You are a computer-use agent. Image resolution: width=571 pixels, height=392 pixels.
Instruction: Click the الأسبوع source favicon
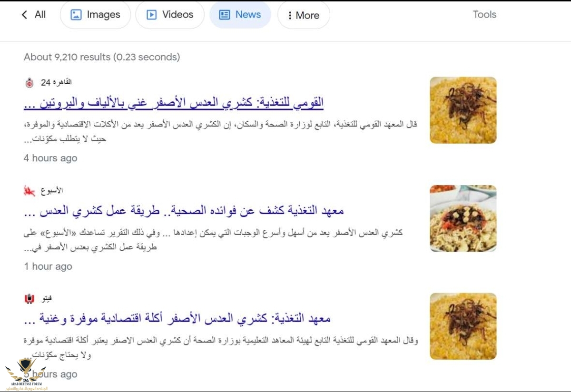[30, 191]
